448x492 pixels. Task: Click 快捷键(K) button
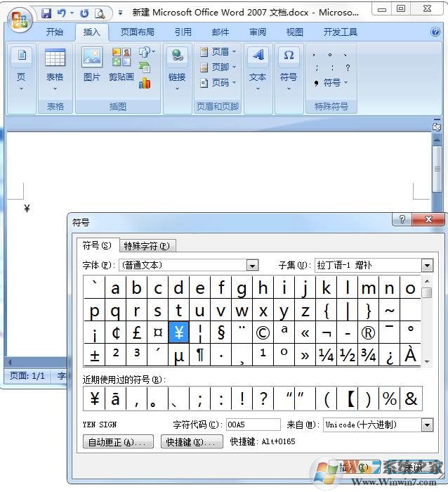pos(192,442)
